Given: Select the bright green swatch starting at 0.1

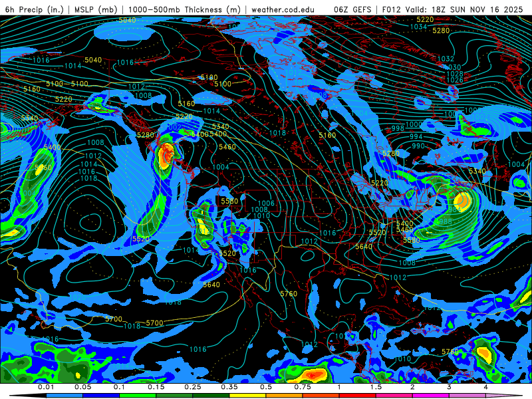Looking at the screenshot, I should [138, 396].
